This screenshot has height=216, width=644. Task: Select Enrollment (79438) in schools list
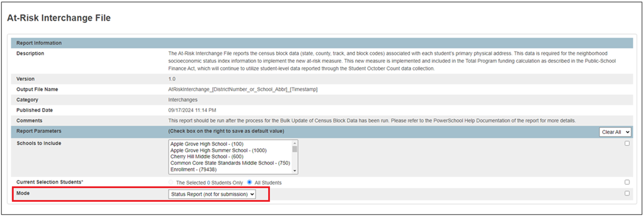193,169
